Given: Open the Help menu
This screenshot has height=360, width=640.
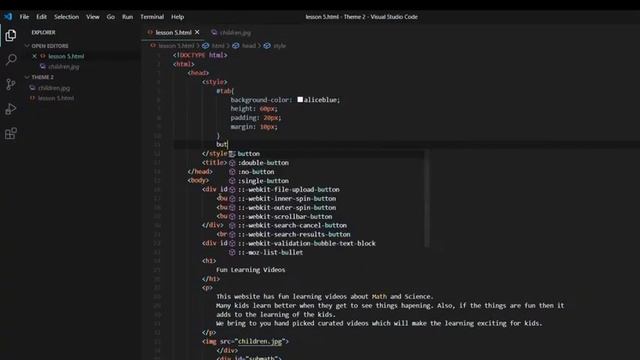Looking at the screenshot, I should point(177,17).
